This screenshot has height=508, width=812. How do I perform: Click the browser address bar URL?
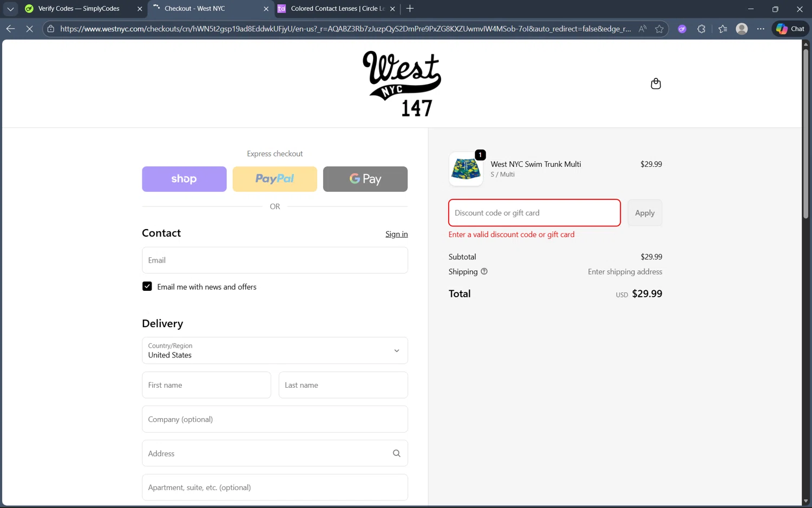(x=345, y=29)
